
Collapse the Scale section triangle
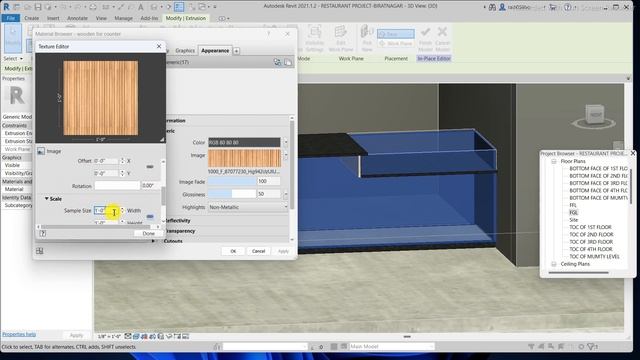click(x=47, y=198)
